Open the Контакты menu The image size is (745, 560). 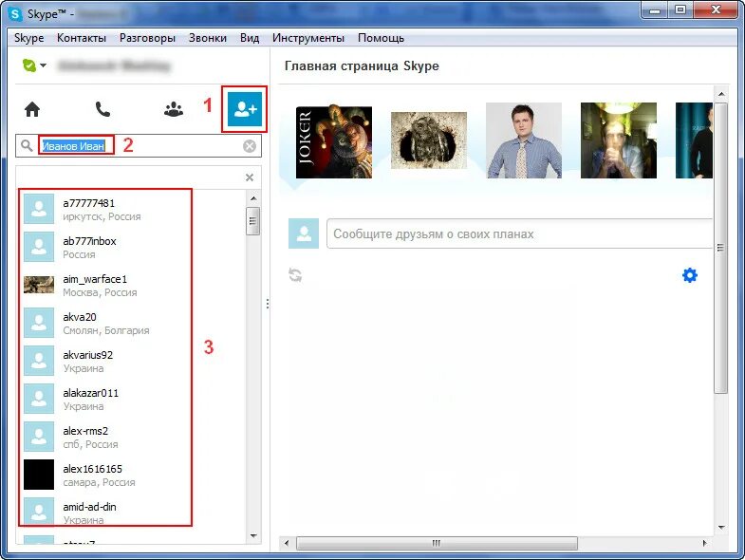(82, 38)
